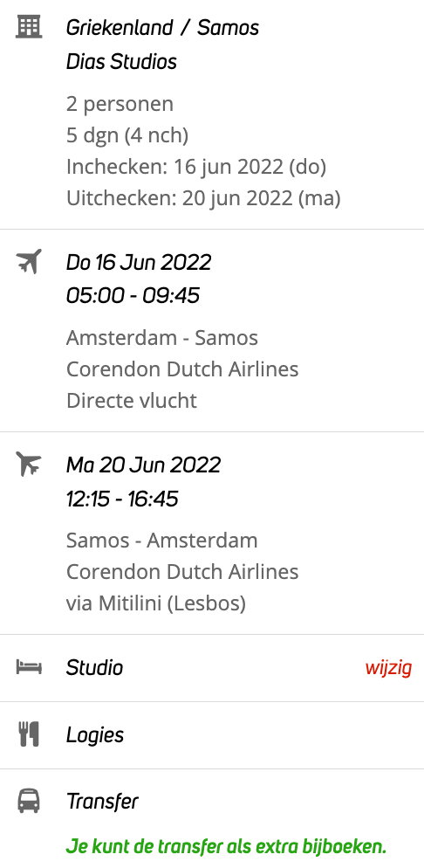Click the bed icon beside Studio

point(28,667)
